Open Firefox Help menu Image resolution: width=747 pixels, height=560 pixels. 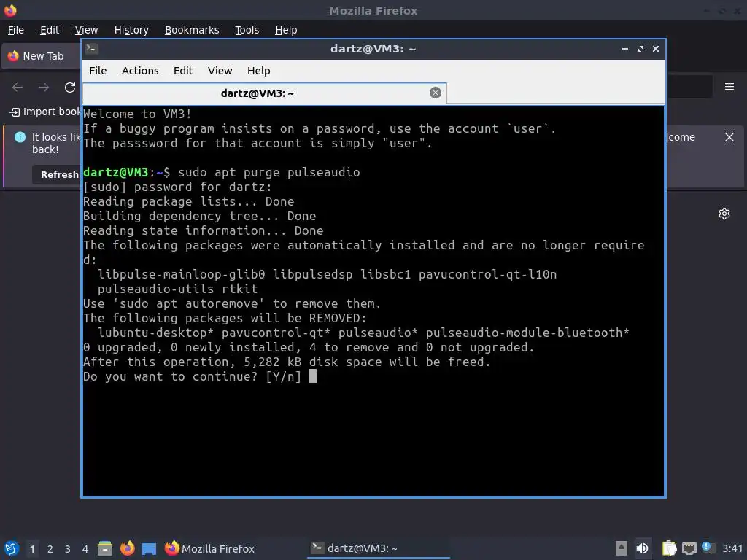pos(286,30)
